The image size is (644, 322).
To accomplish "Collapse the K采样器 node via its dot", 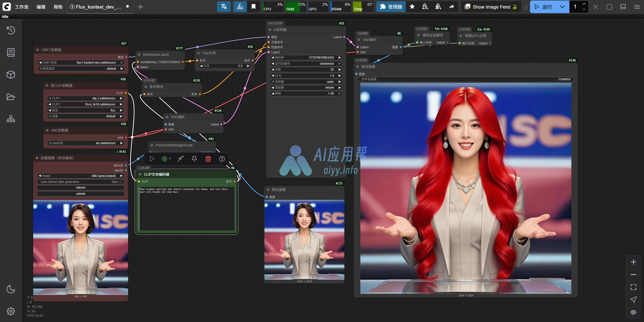I will (270, 30).
